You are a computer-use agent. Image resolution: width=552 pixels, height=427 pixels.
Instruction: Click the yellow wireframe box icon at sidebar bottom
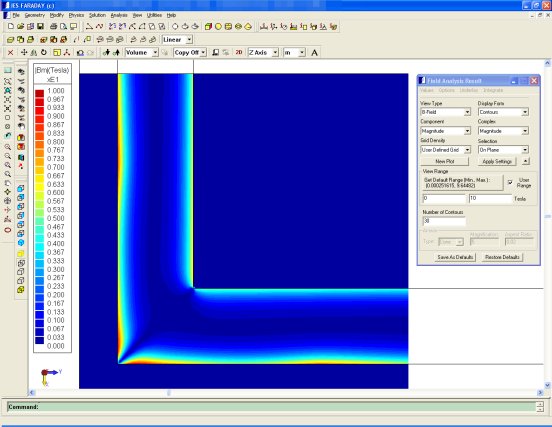pyautogui.click(x=21, y=290)
